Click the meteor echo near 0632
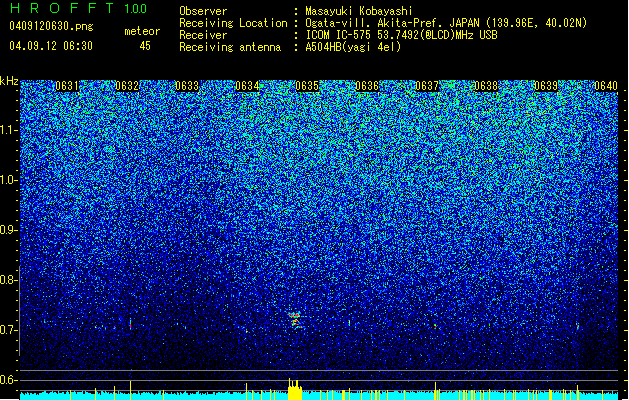This screenshot has width=629, height=400. pos(130,324)
